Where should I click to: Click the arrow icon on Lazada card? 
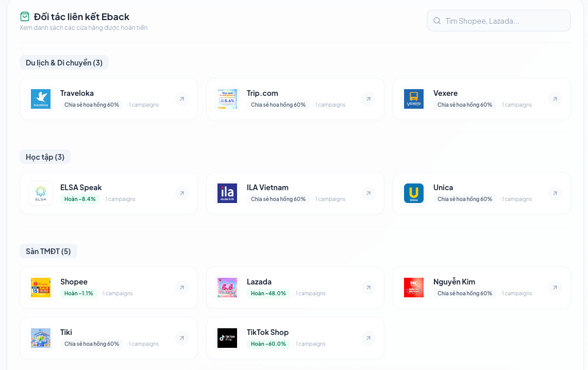368,288
